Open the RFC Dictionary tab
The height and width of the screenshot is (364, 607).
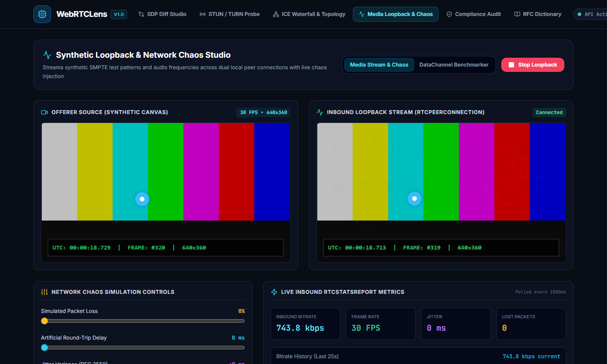[538, 14]
